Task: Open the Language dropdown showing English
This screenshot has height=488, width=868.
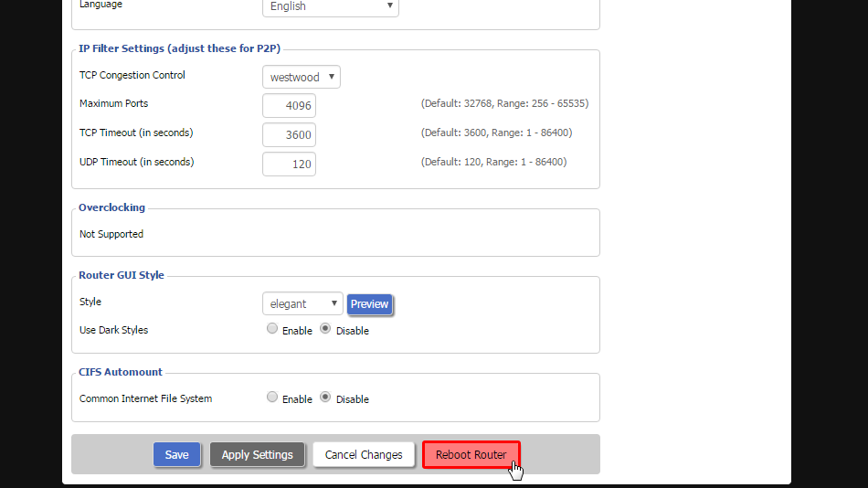Action: pos(330,6)
